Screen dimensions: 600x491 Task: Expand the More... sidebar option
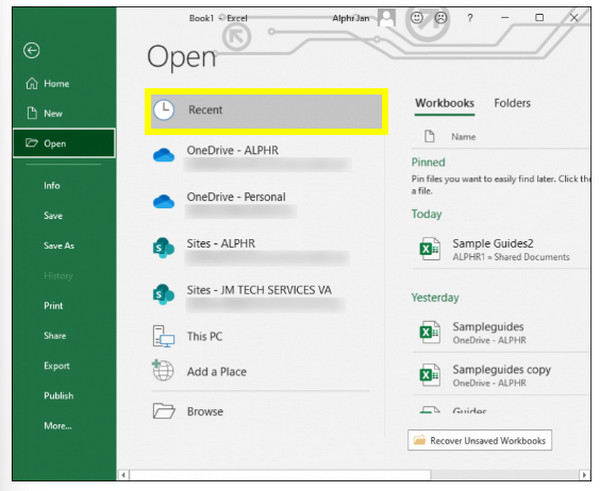(x=57, y=425)
